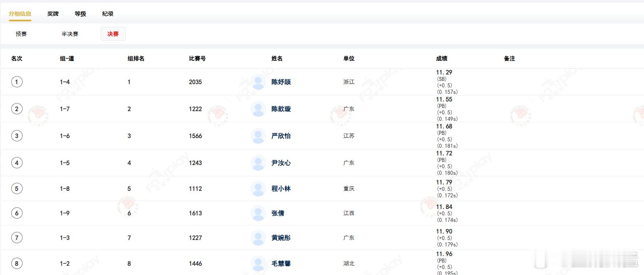Click the 单位 column header

pyautogui.click(x=349, y=58)
